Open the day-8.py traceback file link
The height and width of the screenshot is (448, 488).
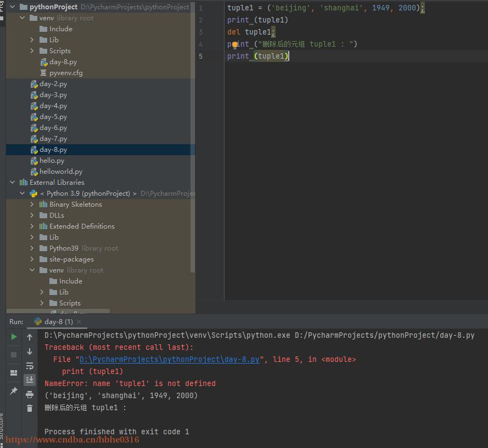tap(169, 359)
